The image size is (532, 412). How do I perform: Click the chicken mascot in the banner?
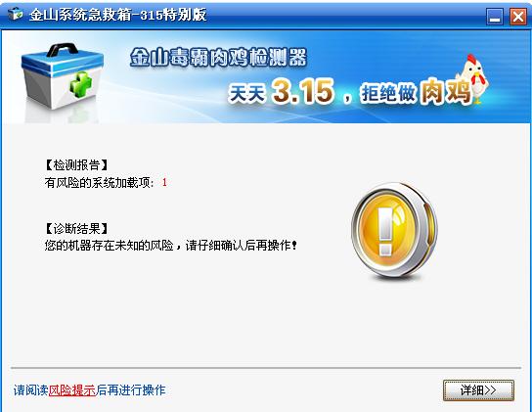tap(473, 78)
